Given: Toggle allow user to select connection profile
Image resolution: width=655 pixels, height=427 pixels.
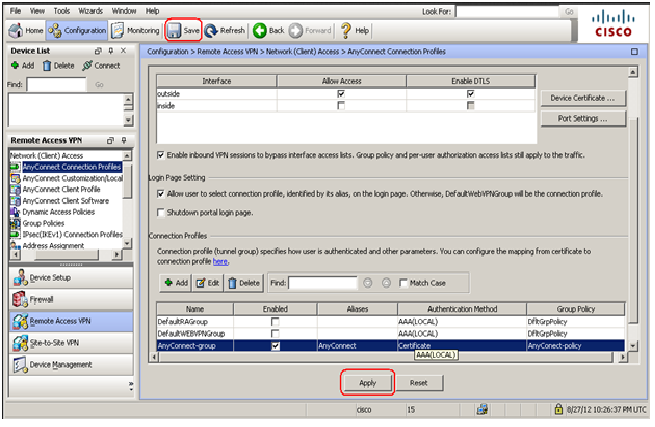Looking at the screenshot, I should point(160,194).
